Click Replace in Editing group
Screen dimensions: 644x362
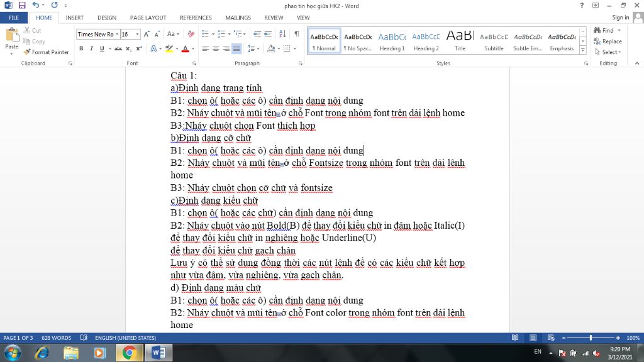[608, 41]
